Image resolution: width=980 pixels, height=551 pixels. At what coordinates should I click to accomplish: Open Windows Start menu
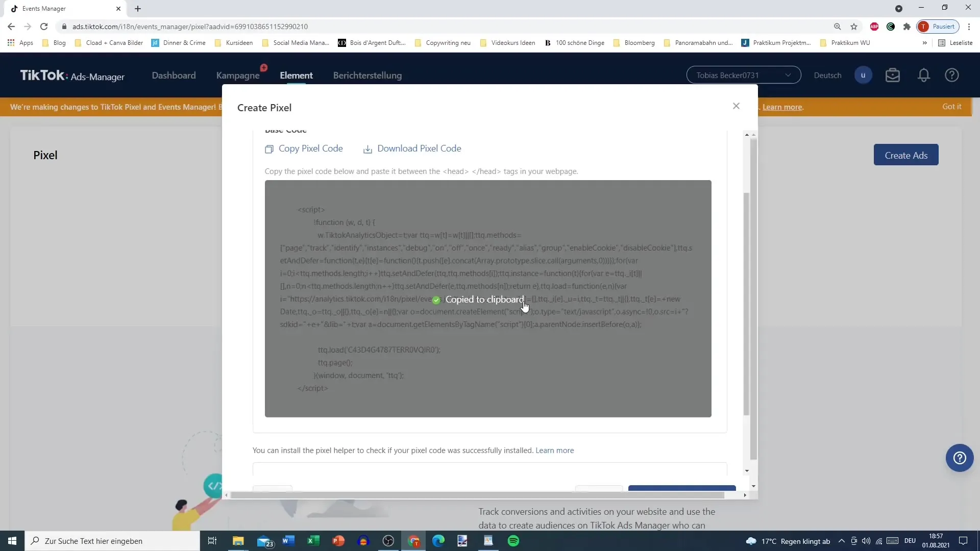point(12,541)
